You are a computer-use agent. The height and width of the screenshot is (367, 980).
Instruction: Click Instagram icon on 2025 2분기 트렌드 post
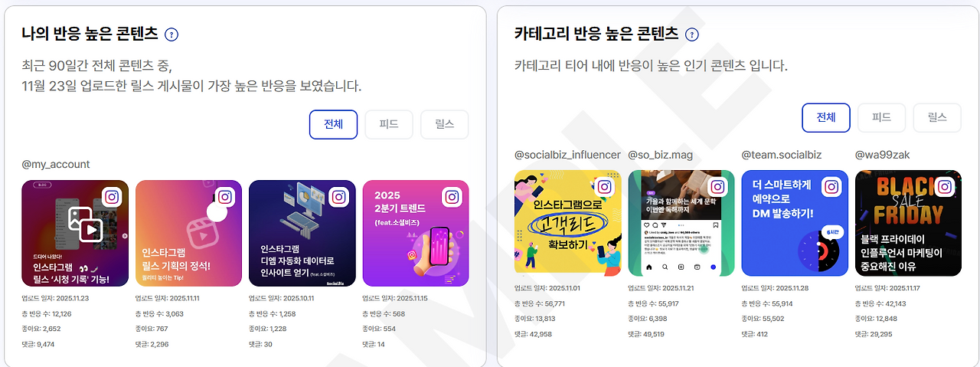coord(452,198)
